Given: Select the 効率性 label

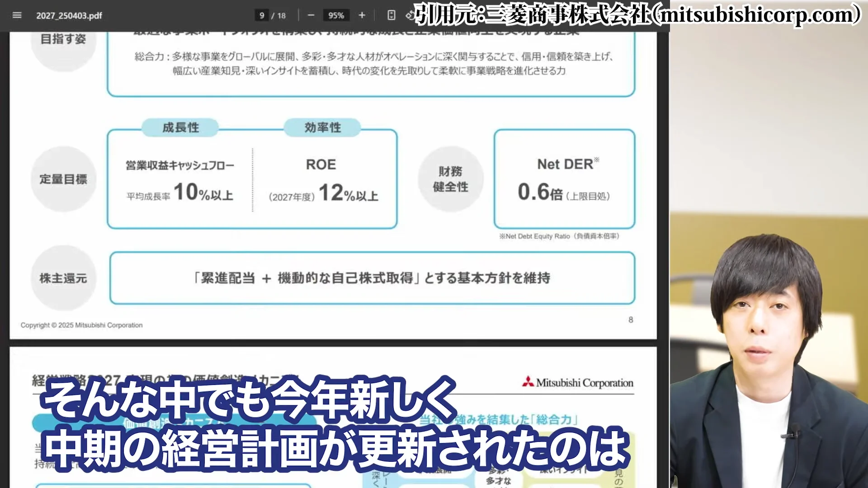Looking at the screenshot, I should (322, 127).
